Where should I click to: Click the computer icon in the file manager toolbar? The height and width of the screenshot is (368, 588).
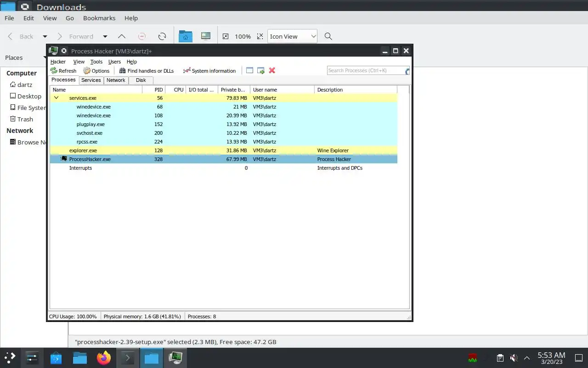pos(206,36)
